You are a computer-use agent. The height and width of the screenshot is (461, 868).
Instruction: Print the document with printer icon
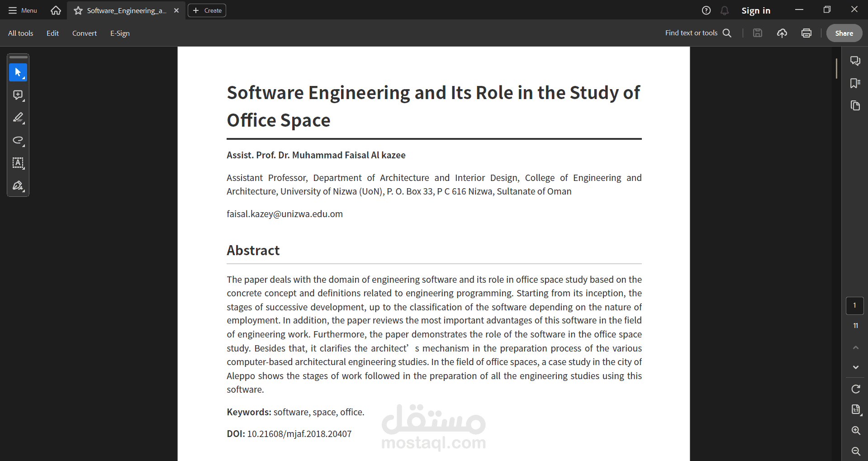coord(806,33)
